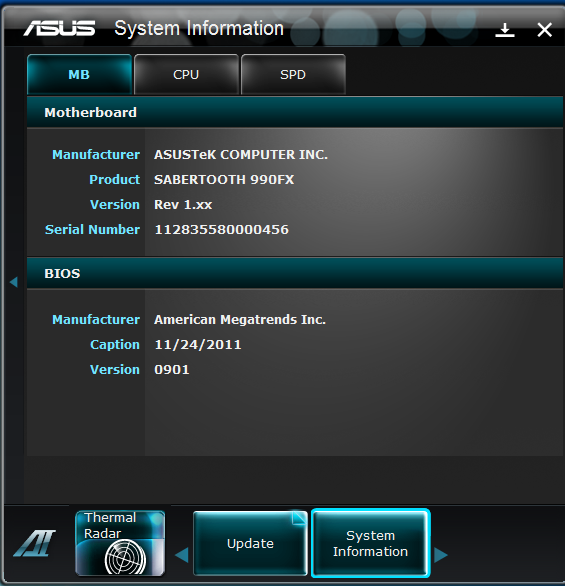
Task: Select serial number 112835580000456
Action: coord(222,229)
